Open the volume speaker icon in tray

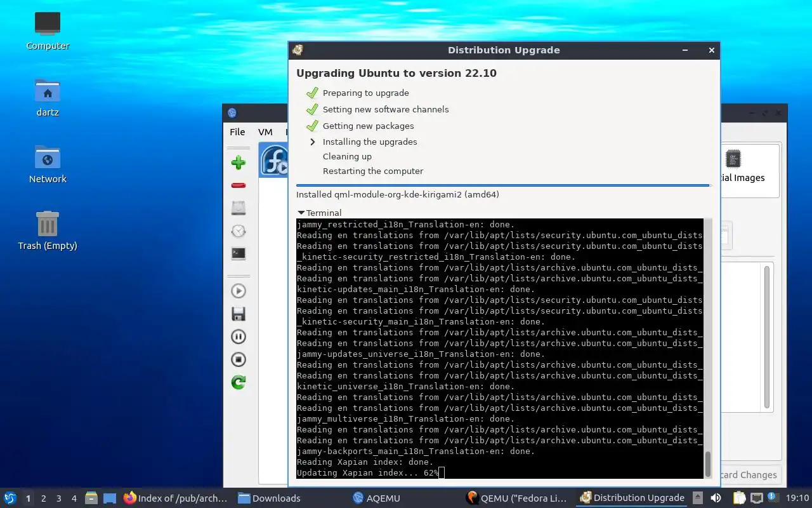tap(716, 498)
